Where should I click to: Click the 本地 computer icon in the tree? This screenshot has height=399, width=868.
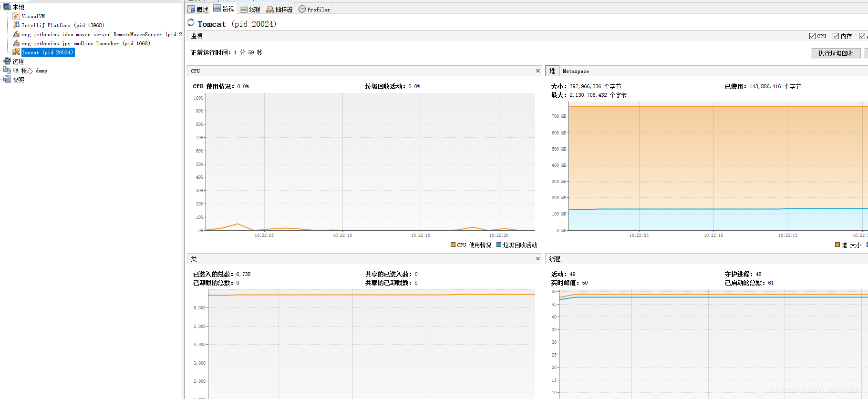click(7, 7)
